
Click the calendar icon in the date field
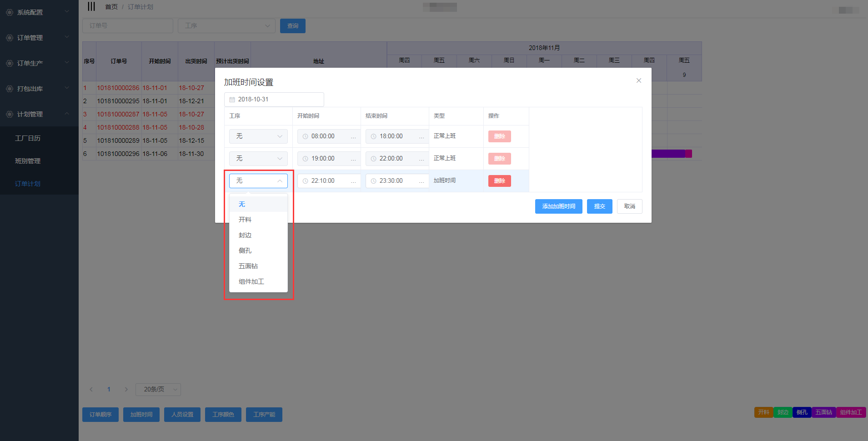pos(232,100)
